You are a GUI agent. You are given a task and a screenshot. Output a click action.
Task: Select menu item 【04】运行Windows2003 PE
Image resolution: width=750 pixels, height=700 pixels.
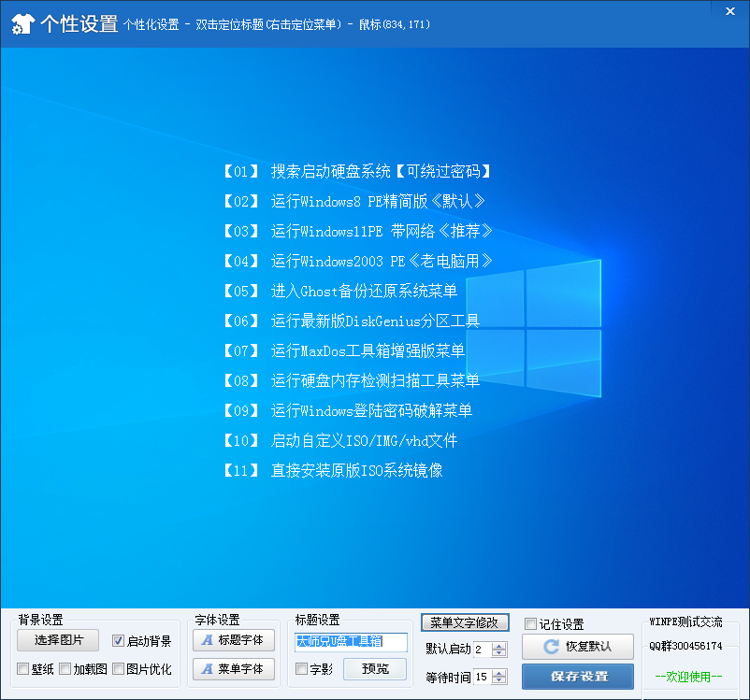(x=358, y=261)
